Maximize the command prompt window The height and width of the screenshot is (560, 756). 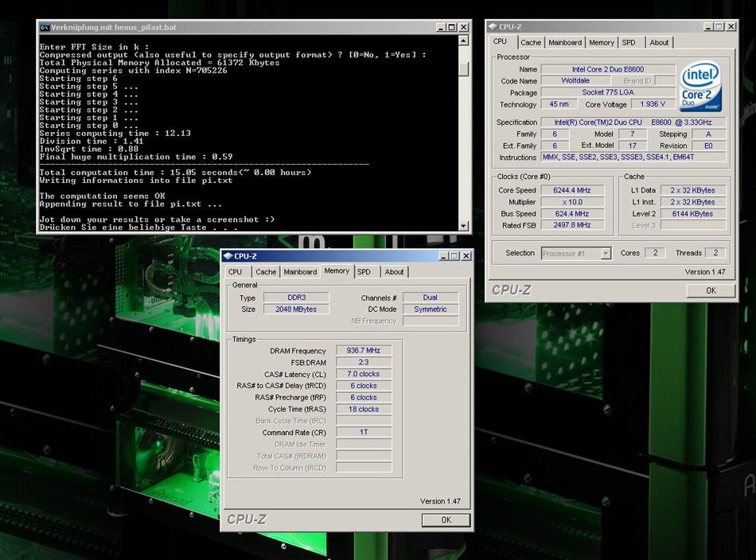click(x=451, y=28)
